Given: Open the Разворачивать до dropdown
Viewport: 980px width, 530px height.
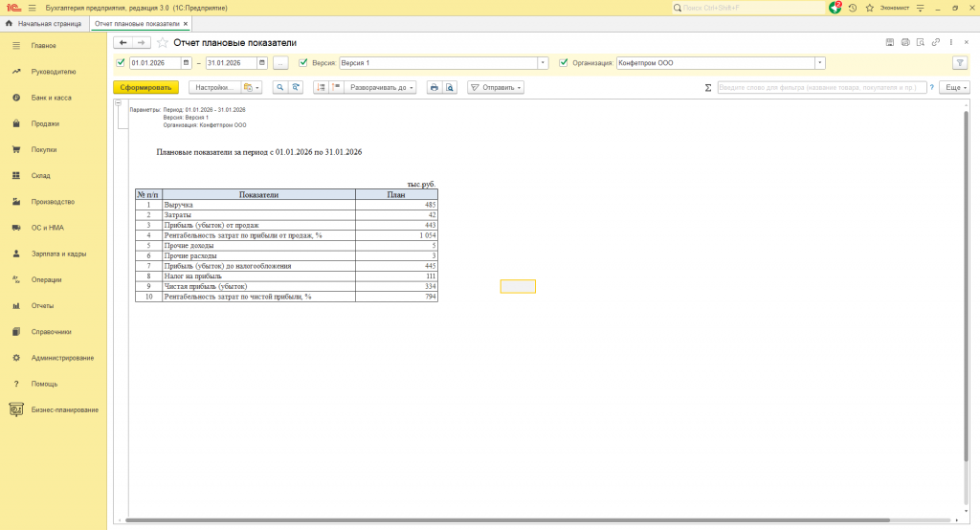Looking at the screenshot, I should point(381,87).
